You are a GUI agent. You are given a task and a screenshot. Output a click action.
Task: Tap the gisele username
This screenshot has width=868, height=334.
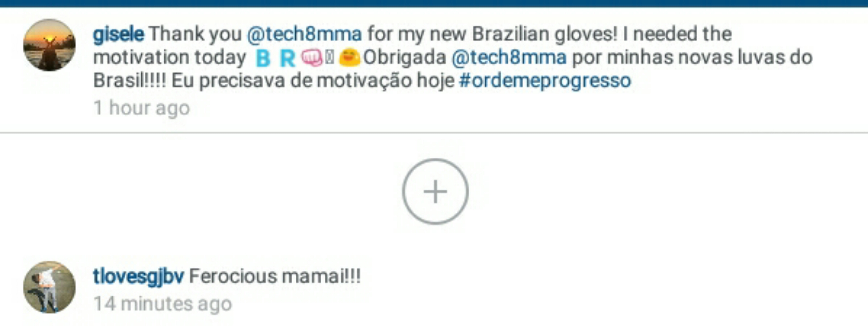click(118, 34)
